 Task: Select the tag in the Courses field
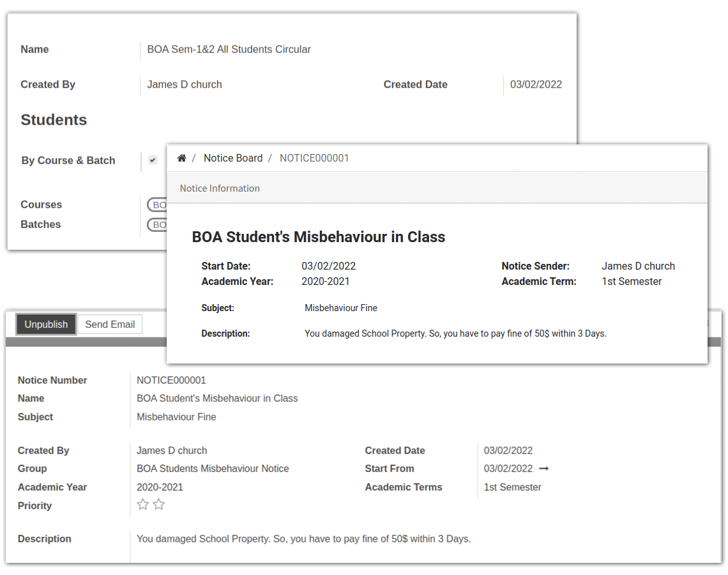(x=157, y=205)
